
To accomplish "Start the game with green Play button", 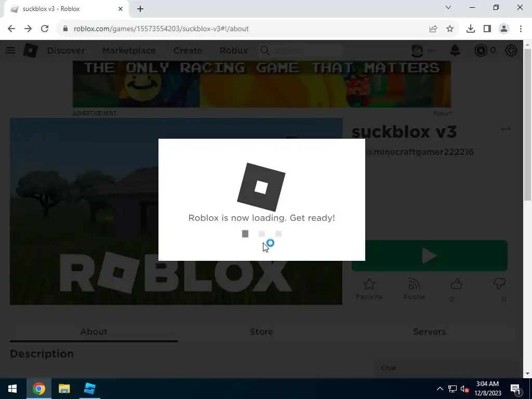I will pos(430,256).
